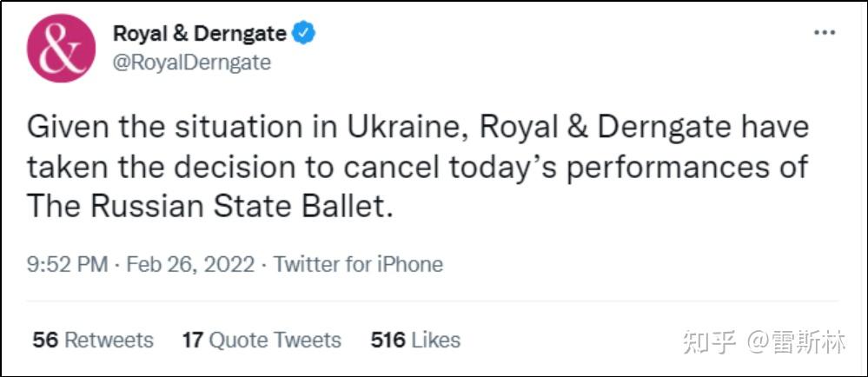Click the number 17 beside Quote Tweets
868x377 pixels.
click(x=192, y=340)
